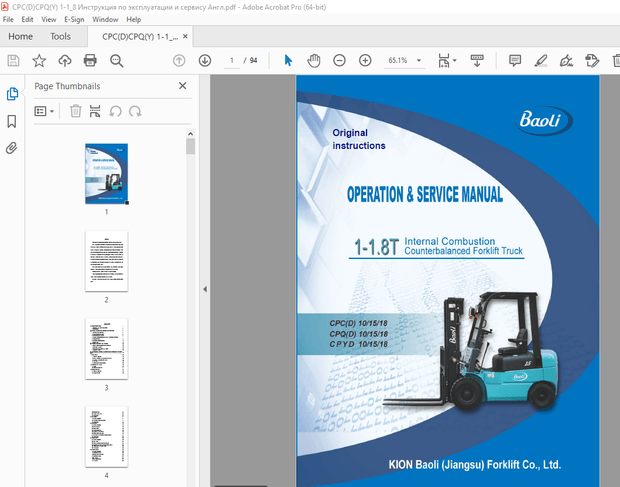
Task: Go to next page arrow
Action: (205, 60)
